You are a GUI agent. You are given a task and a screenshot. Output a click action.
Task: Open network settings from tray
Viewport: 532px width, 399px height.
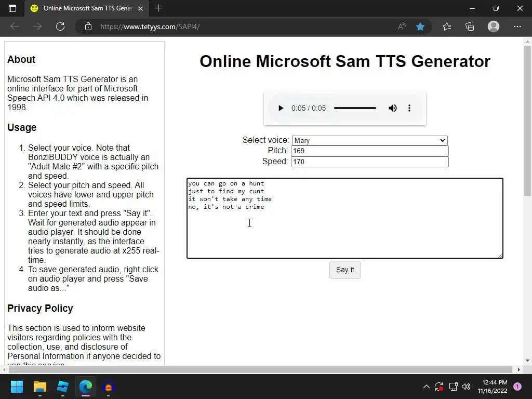[x=453, y=387]
